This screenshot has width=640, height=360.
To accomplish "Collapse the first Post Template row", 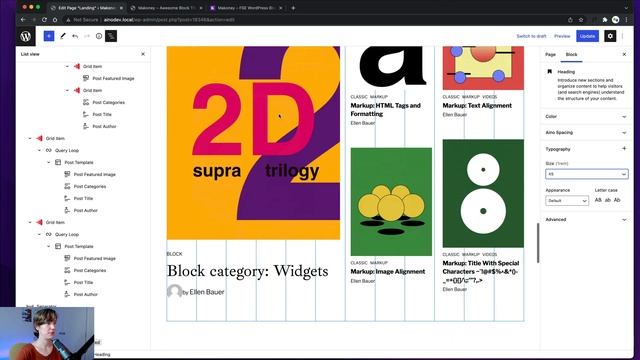I will point(49,162).
